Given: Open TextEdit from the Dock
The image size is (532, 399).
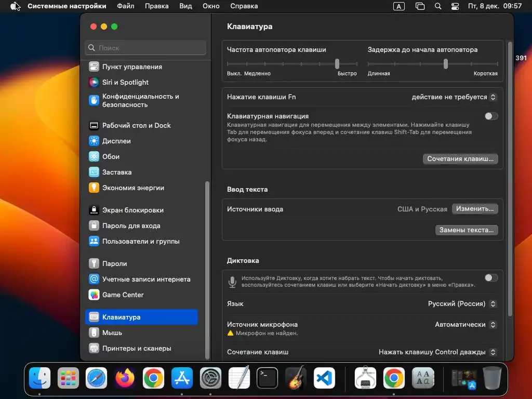Looking at the screenshot, I should pos(239,378).
